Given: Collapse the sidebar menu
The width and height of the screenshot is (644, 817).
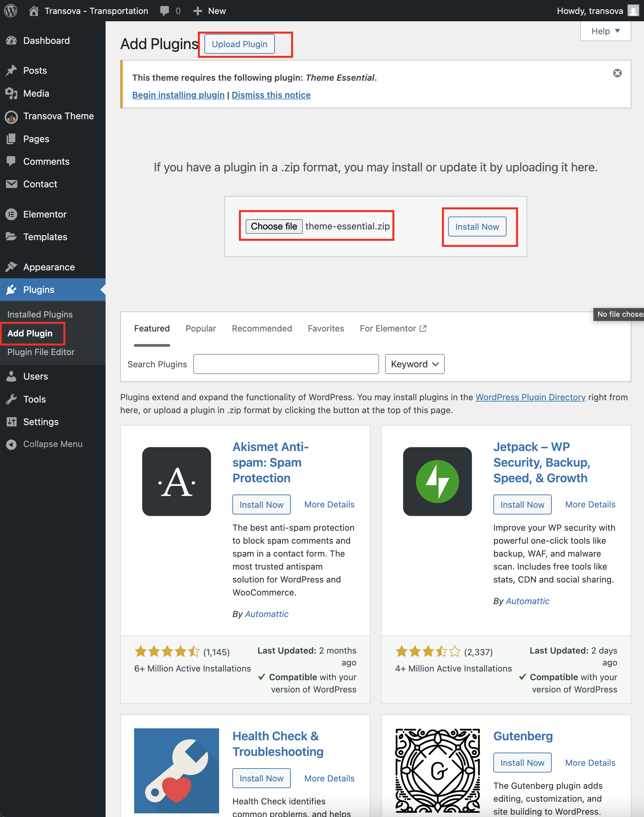Looking at the screenshot, I should tap(44, 444).
